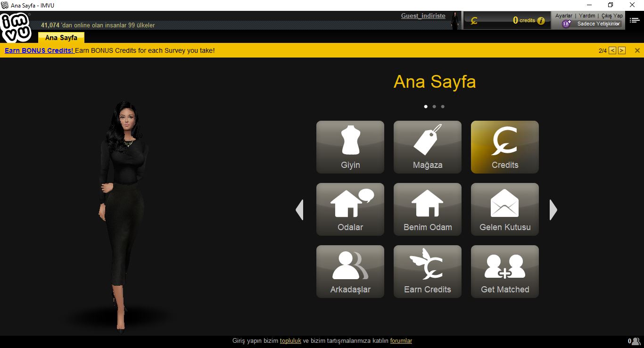Click the gold credits symbol in header

point(474,21)
